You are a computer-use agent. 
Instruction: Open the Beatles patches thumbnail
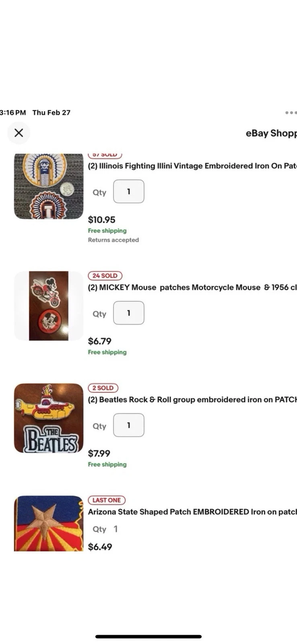pyautogui.click(x=49, y=418)
